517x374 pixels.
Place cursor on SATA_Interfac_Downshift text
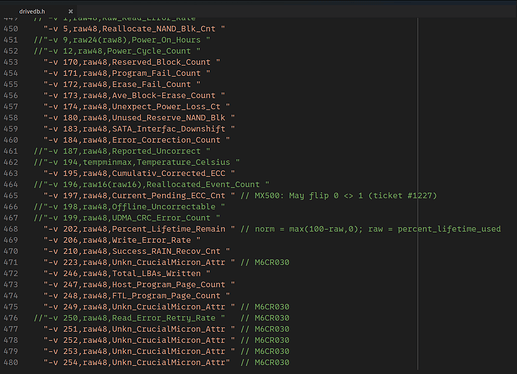pyautogui.click(x=168, y=129)
